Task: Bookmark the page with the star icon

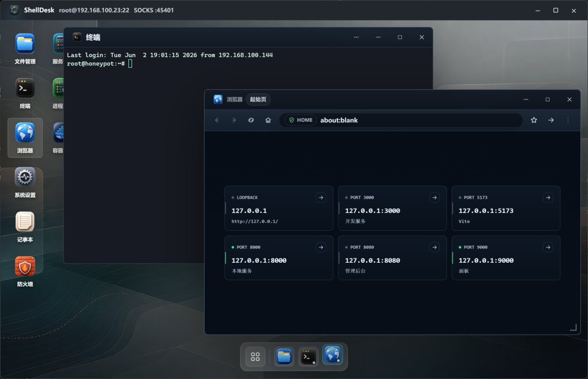Action: tap(534, 120)
